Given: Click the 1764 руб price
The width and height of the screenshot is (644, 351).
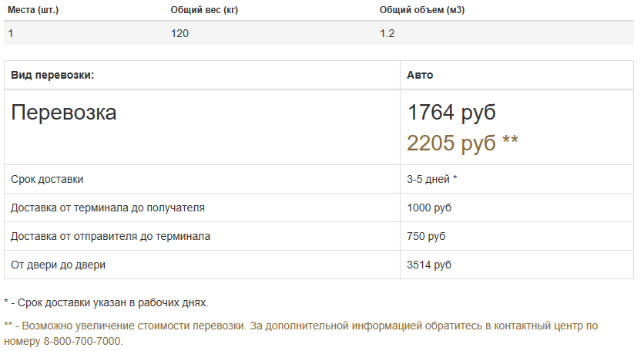Looking at the screenshot, I should (x=451, y=113).
